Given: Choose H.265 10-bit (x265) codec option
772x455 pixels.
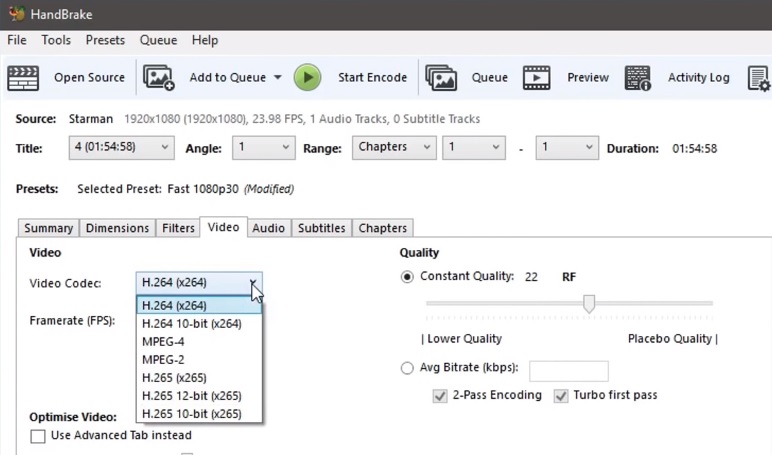Looking at the screenshot, I should 199,414.
